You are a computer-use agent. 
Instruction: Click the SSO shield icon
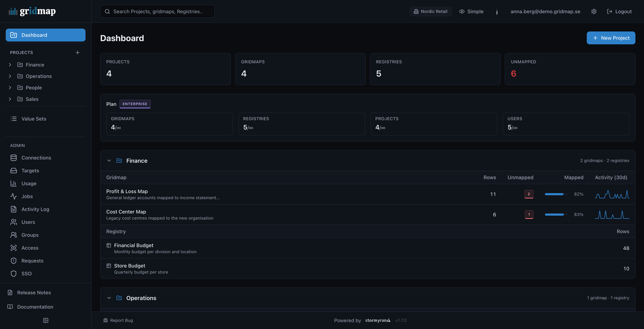13,274
